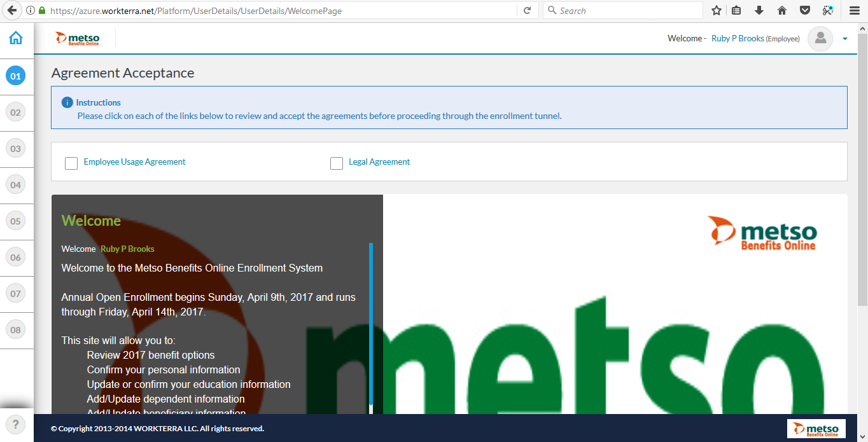Image resolution: width=868 pixels, height=442 pixels.
Task: Open the Employee Usage Agreement link
Action: (x=134, y=162)
